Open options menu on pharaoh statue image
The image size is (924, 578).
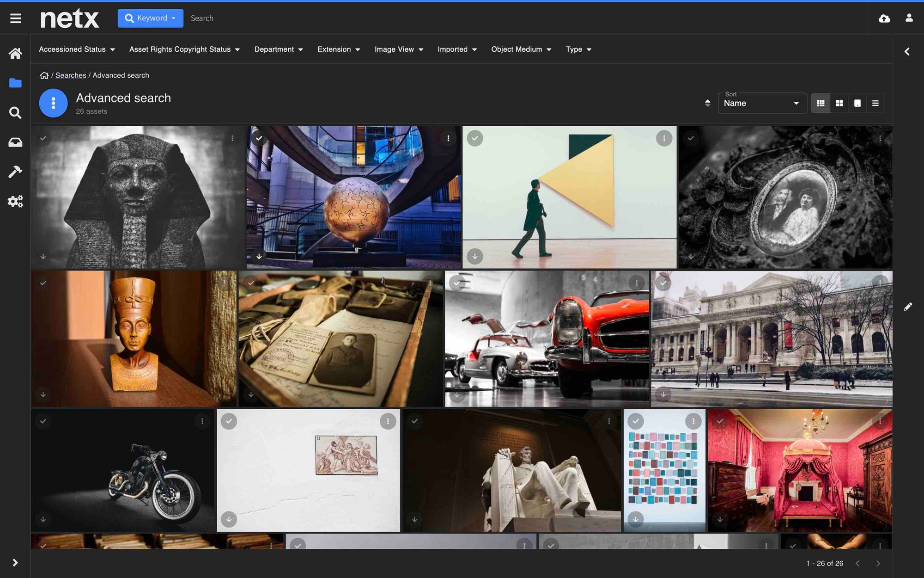point(232,138)
